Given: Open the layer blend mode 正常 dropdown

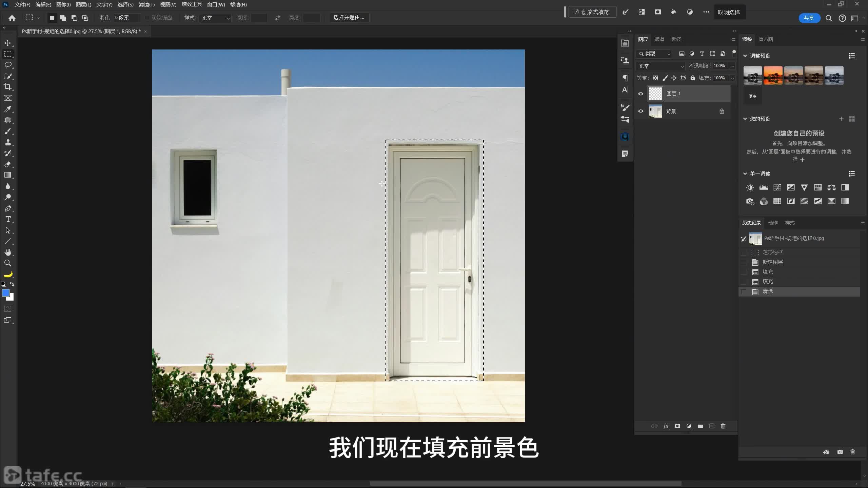Looking at the screenshot, I should coord(661,66).
